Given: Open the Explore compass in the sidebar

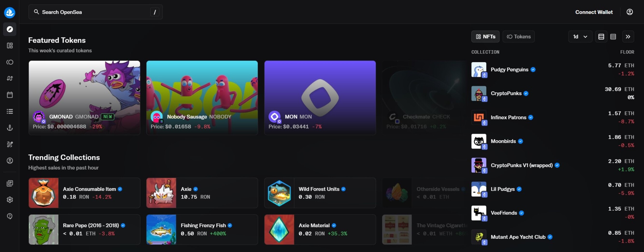Looking at the screenshot, I should click(10, 29).
